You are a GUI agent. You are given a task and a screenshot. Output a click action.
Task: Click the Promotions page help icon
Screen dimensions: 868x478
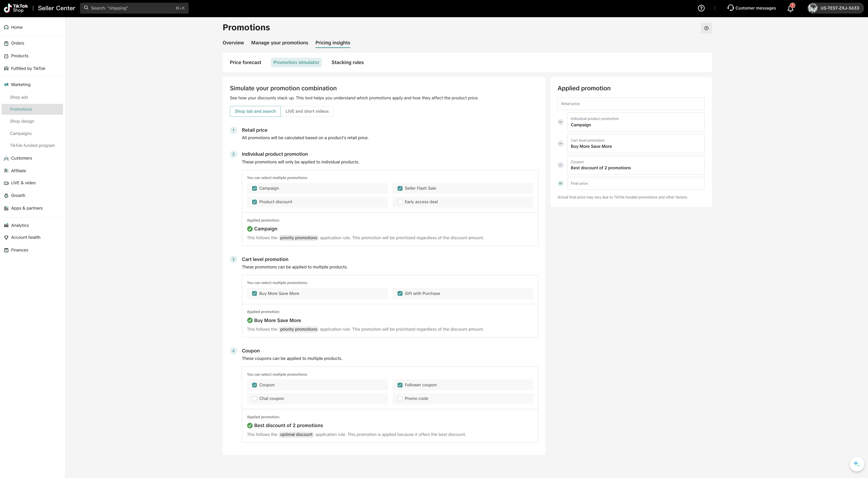706,28
